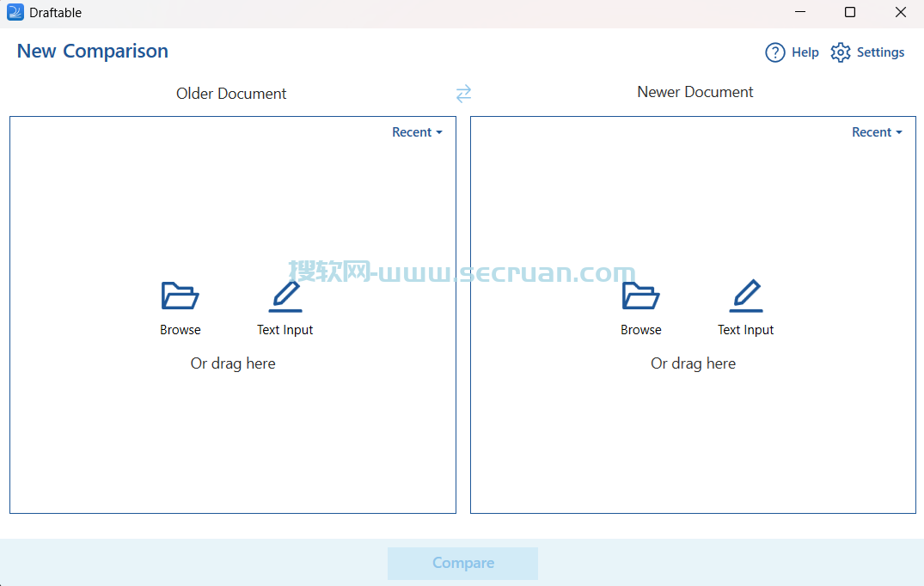Minimize the Draftable window
This screenshot has width=924, height=586.
coord(799,12)
